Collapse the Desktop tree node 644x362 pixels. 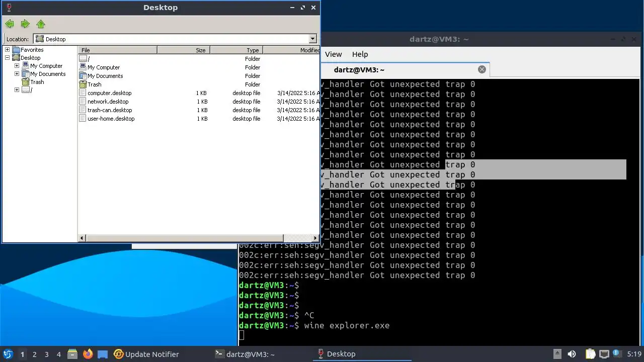[x=7, y=58]
